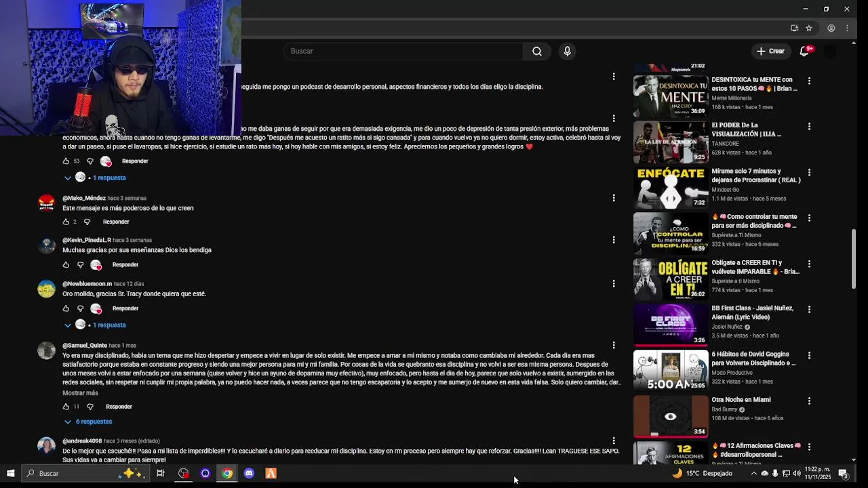Click the YouTube search magnifier button
This screenshot has height=488, width=868.
click(536, 52)
